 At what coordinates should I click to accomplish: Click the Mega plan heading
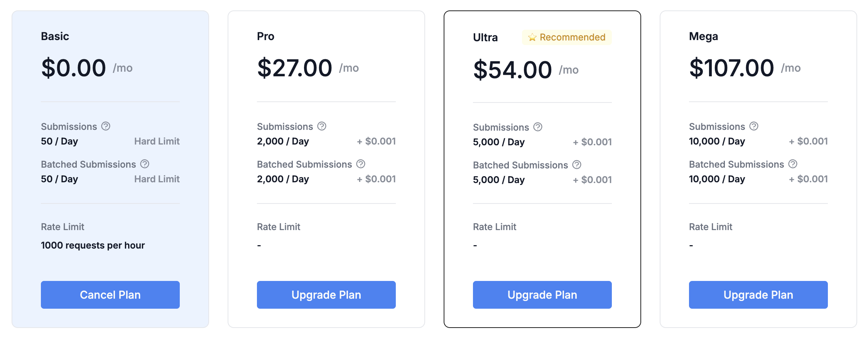coord(704,36)
